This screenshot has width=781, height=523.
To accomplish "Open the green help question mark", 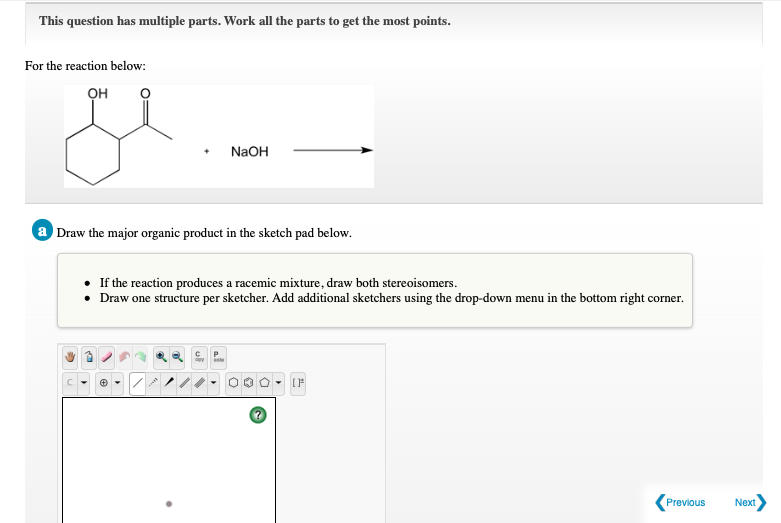I will point(258,415).
